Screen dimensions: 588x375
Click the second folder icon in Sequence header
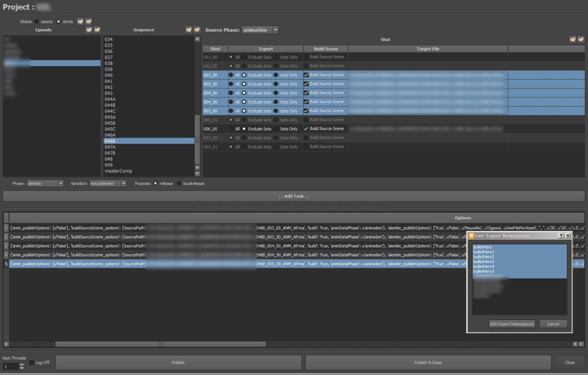197,30
